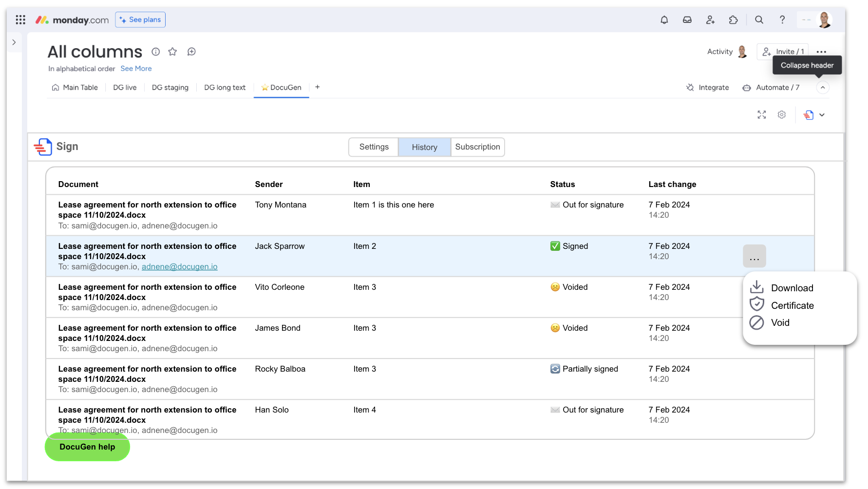Click Document column header

tap(78, 184)
